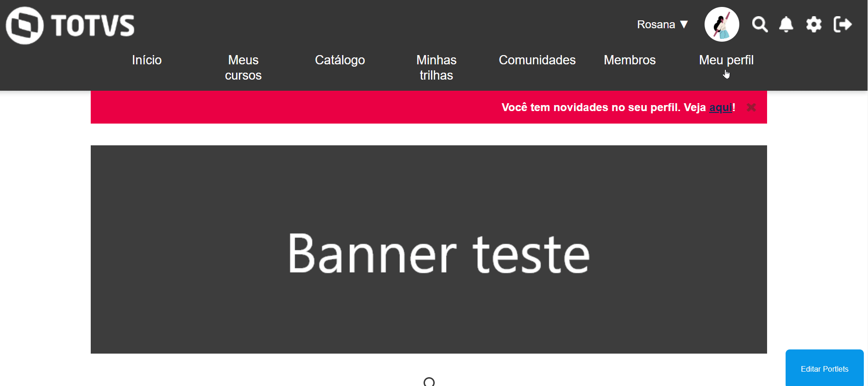Click the logout arrow icon
The image size is (868, 386).
843,24
